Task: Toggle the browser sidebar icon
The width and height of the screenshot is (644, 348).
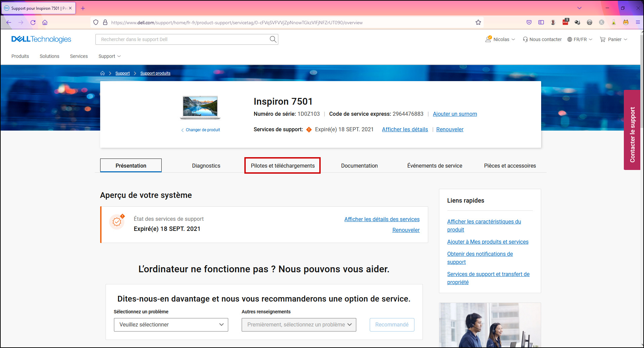Action: click(x=541, y=23)
